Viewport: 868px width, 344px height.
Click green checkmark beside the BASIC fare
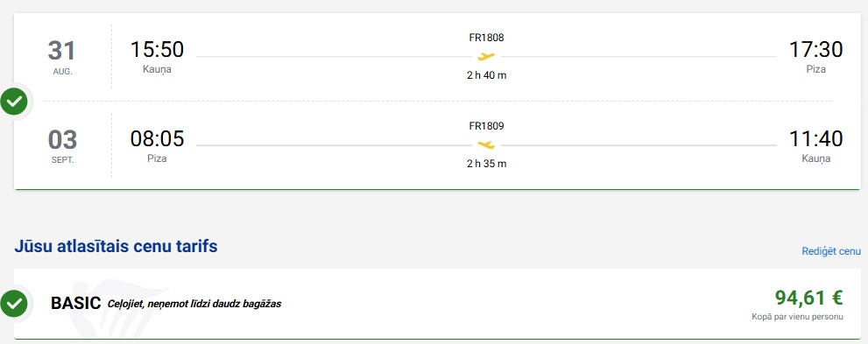14,304
